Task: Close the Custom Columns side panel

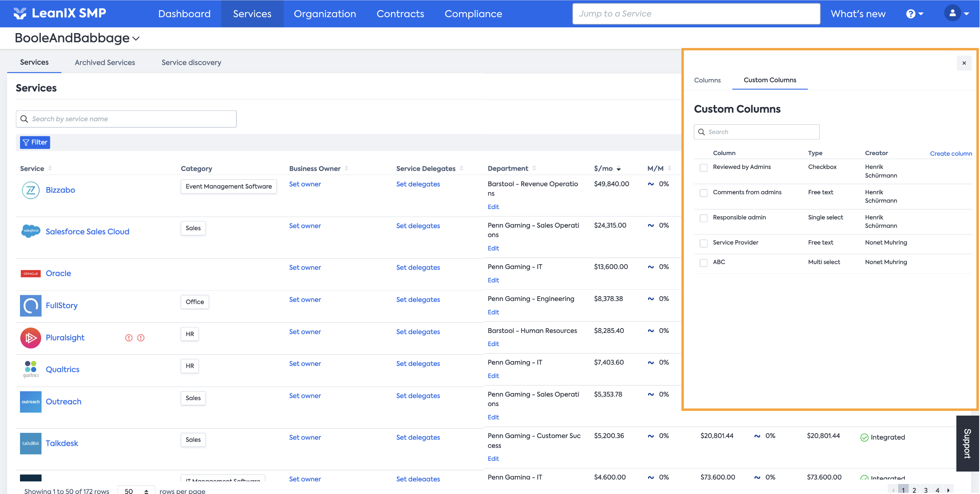Action: pyautogui.click(x=964, y=63)
